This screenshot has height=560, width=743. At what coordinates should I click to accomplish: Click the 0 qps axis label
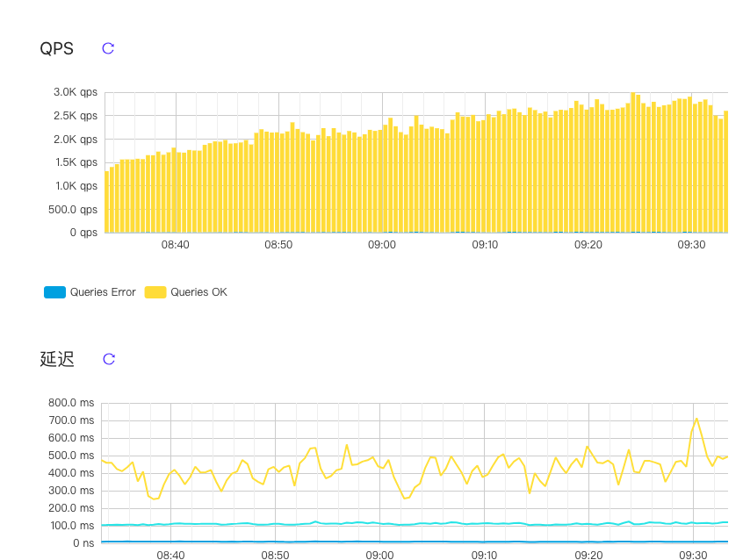(83, 232)
